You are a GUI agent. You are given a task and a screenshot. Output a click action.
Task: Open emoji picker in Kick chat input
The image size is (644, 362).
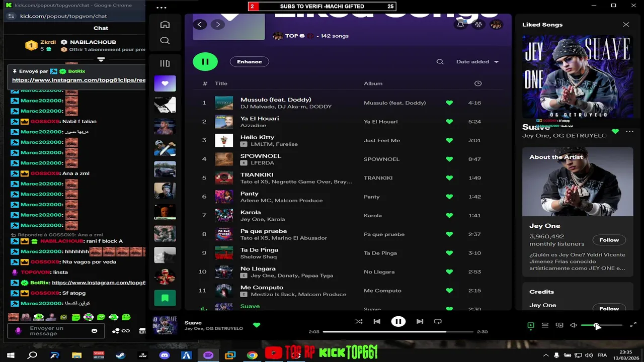click(x=94, y=331)
